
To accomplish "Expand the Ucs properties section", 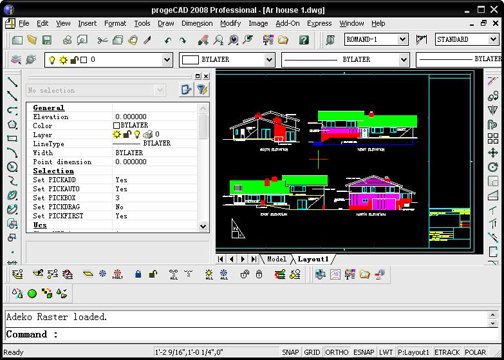I will point(40,225).
